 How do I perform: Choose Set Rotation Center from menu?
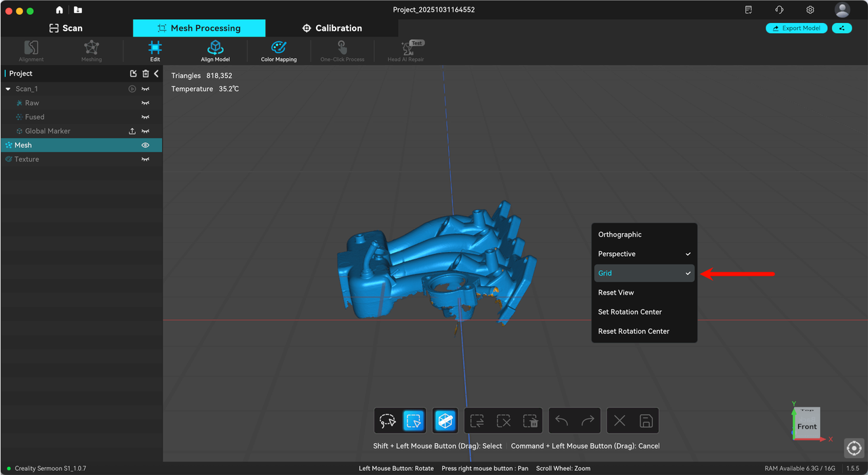[x=628, y=312]
